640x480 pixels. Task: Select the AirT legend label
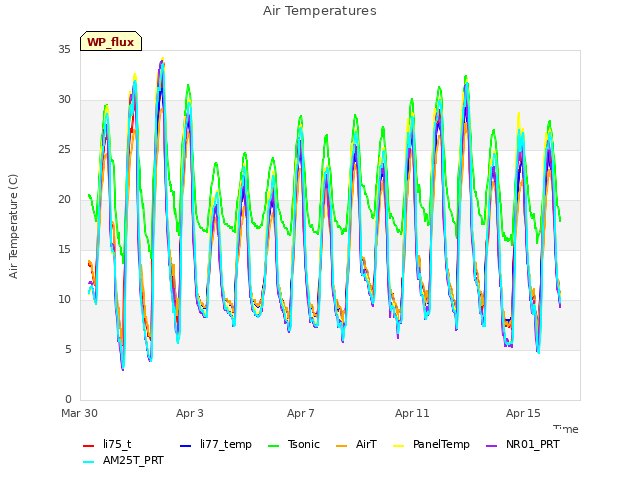point(366,444)
